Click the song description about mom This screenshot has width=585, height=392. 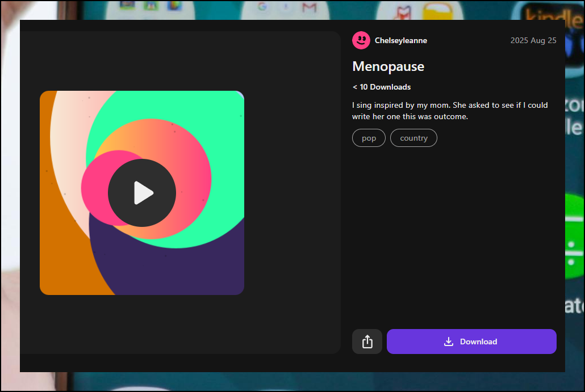tap(450, 111)
